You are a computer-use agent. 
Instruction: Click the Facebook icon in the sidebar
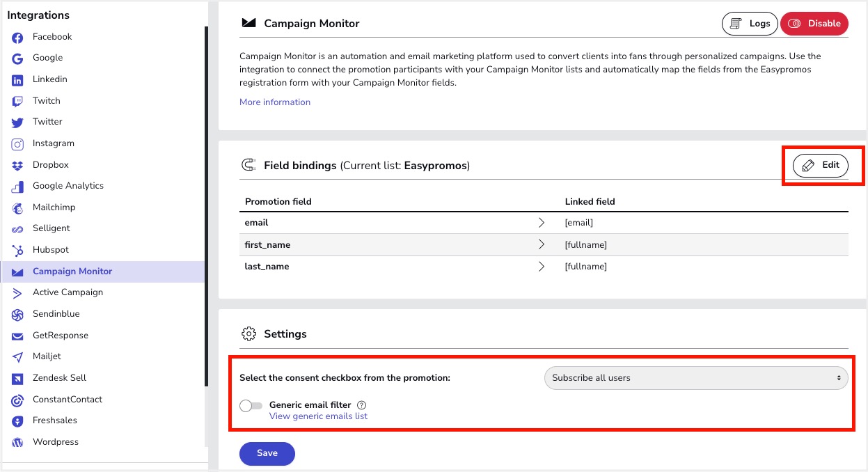(x=18, y=37)
